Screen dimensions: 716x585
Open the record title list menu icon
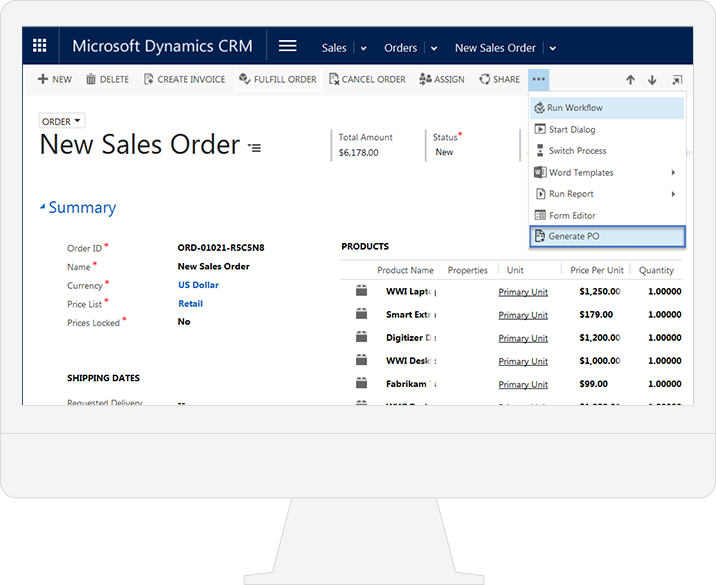point(254,148)
